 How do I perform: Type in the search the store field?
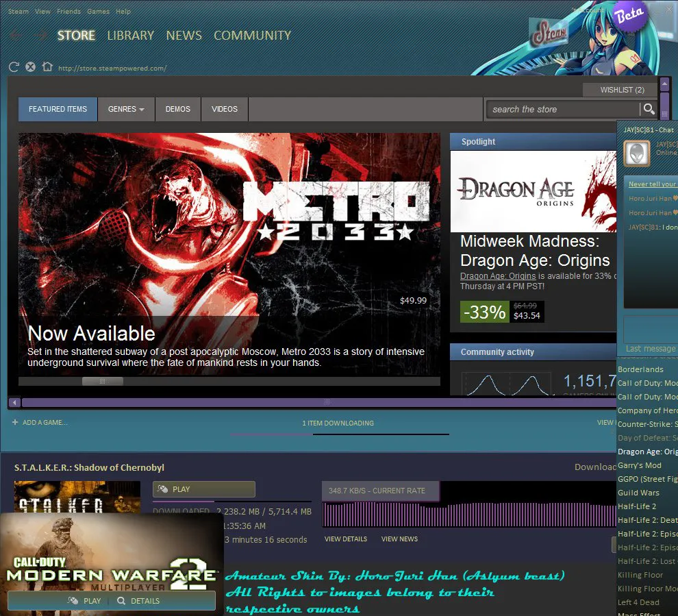562,109
